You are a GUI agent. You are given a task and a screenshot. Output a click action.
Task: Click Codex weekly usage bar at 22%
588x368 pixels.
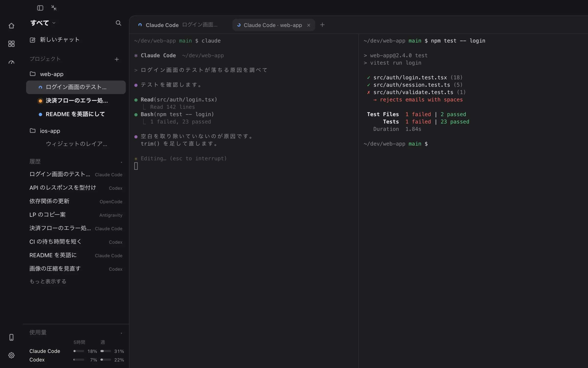click(x=106, y=360)
